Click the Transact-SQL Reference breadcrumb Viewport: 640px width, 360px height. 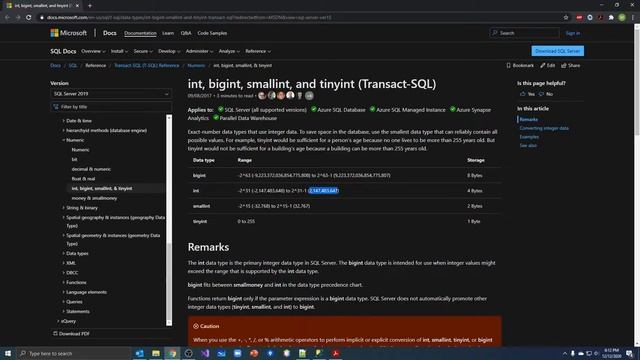click(147, 65)
